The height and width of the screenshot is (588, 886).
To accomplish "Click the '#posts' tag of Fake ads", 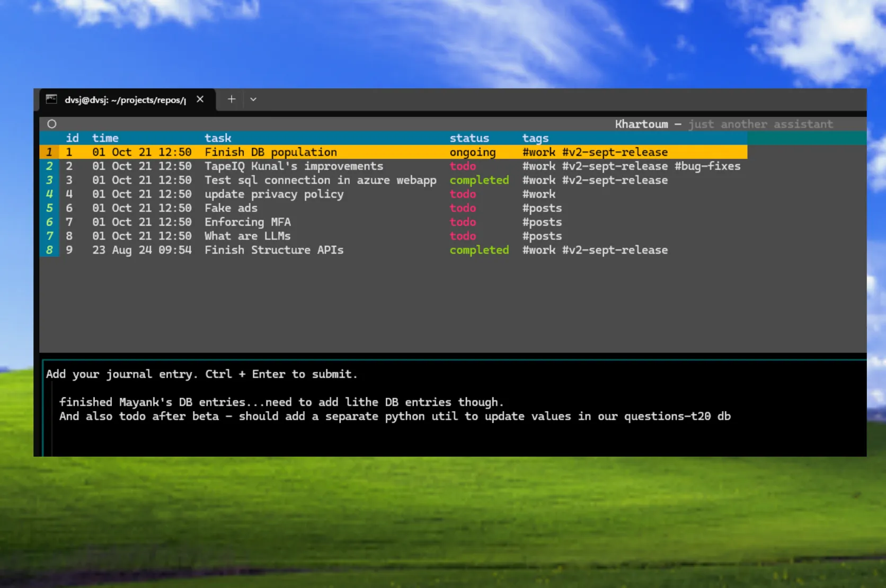I will point(542,208).
